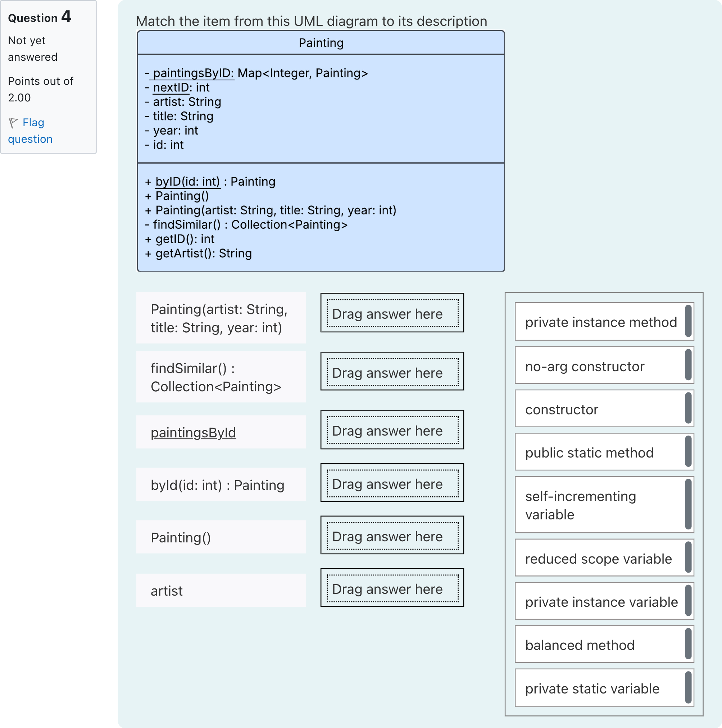Click drop zone next to findSimilar()
The height and width of the screenshot is (728, 722).
pos(392,372)
